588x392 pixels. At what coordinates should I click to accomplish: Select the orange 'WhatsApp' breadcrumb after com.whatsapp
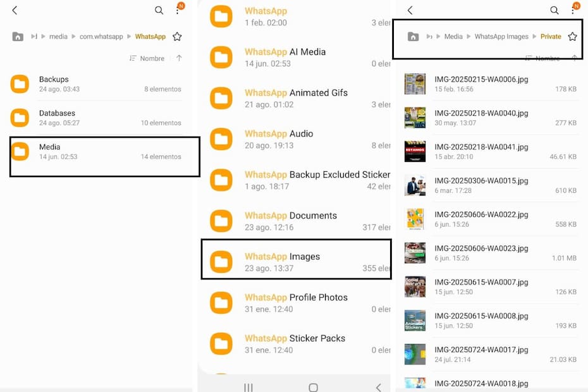click(150, 37)
